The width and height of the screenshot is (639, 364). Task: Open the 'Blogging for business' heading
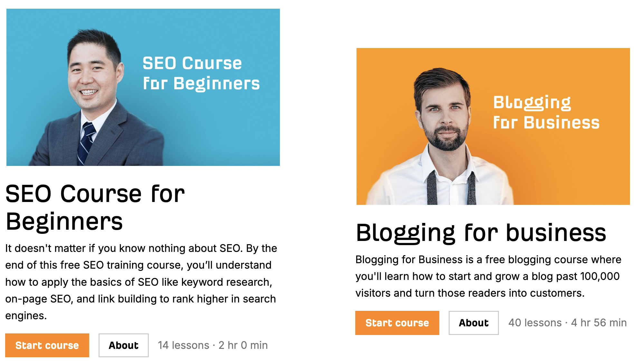coord(481,233)
